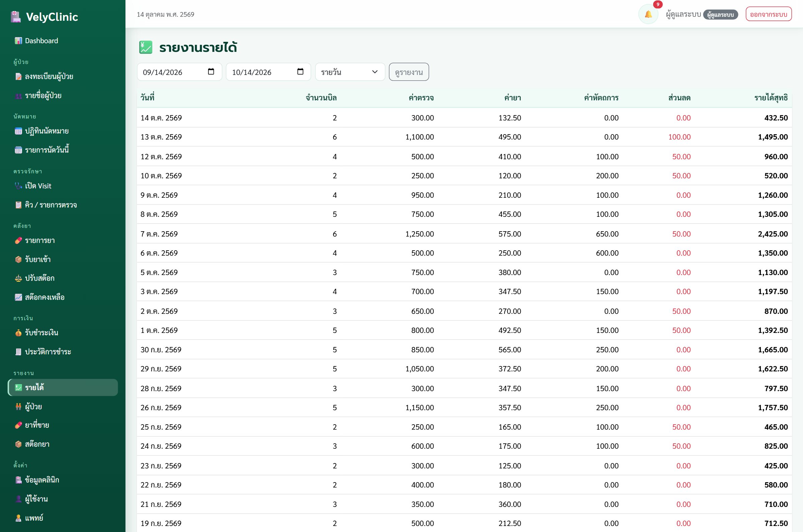
Task: Open รายชื่อผู้ป่วย patient list
Action: coord(63,95)
